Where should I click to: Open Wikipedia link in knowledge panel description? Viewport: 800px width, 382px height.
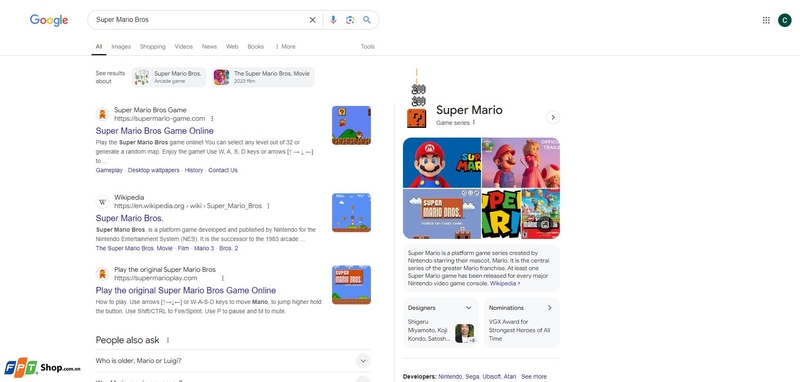coord(505,283)
